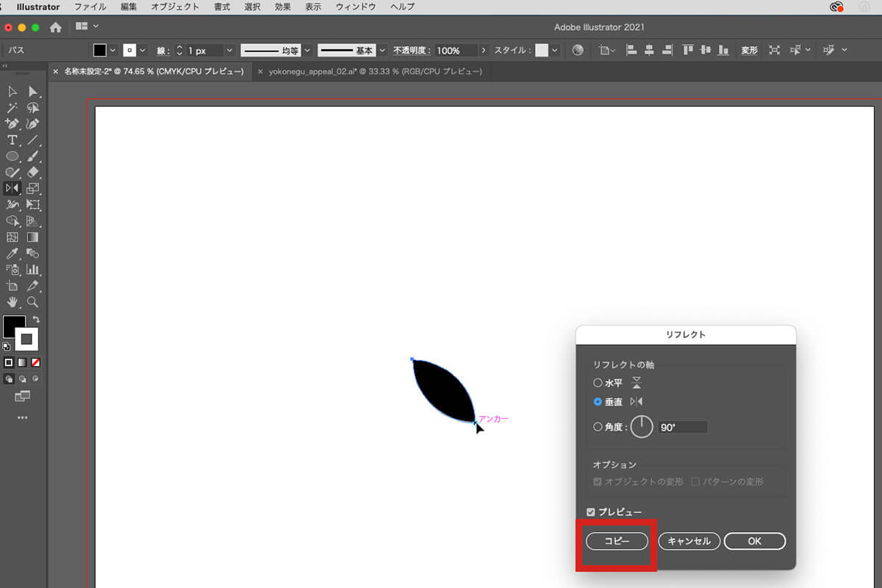Select the Zoom magnifier tool
Screen dimensions: 882x588
(x=33, y=302)
